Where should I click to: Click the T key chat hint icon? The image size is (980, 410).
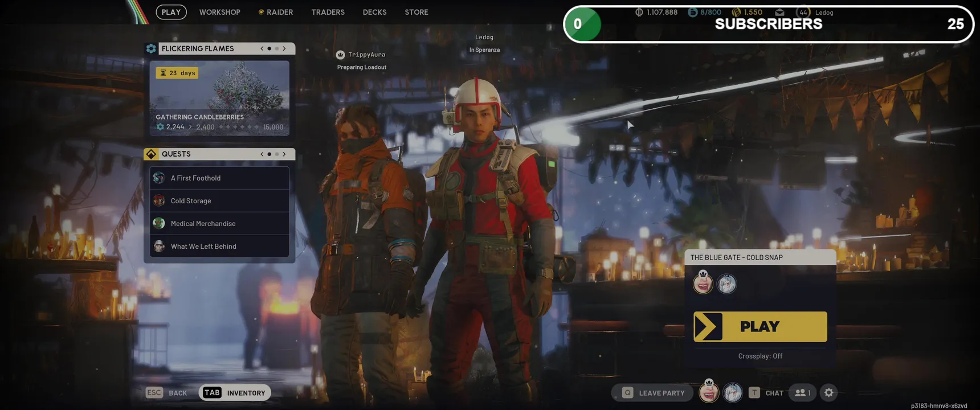pos(754,392)
